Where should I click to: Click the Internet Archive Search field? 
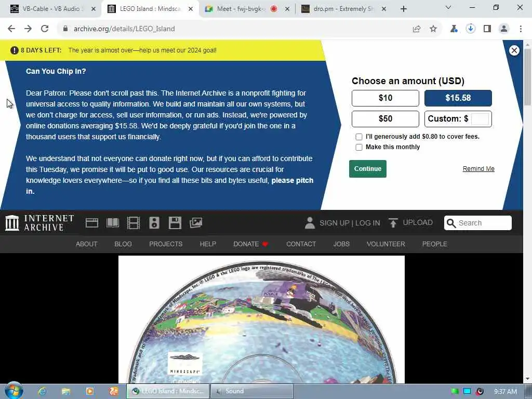point(478,223)
